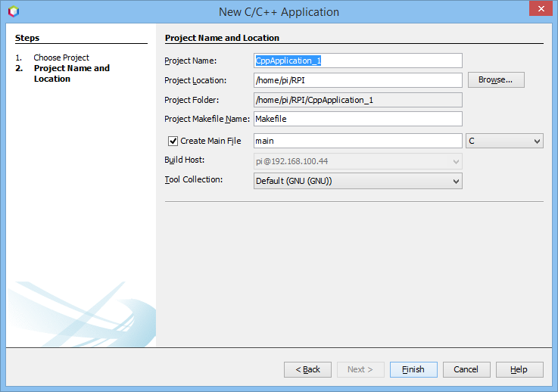Screen dimensions: 558x392
Task: Click the bold Project Name and Location step
Action: (x=71, y=73)
